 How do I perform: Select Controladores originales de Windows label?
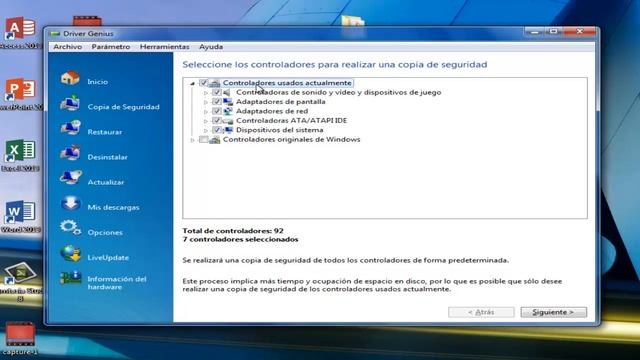click(x=291, y=140)
